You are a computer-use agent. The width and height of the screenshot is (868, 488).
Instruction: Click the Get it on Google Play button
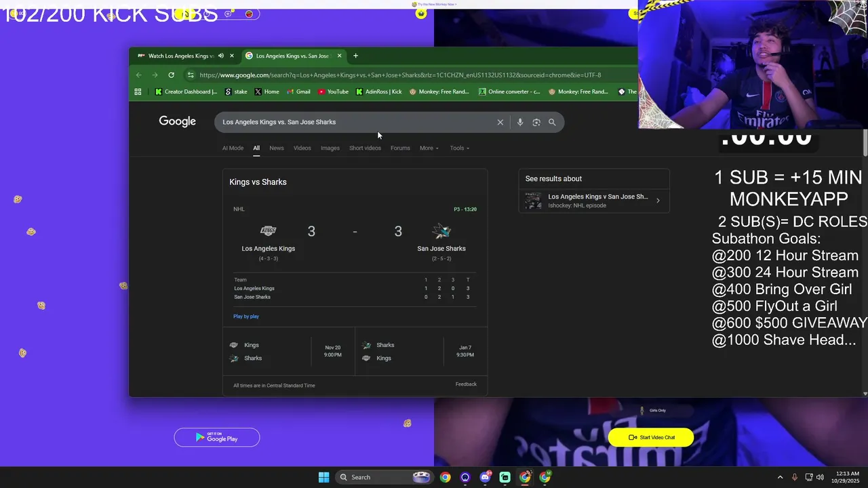(x=217, y=437)
